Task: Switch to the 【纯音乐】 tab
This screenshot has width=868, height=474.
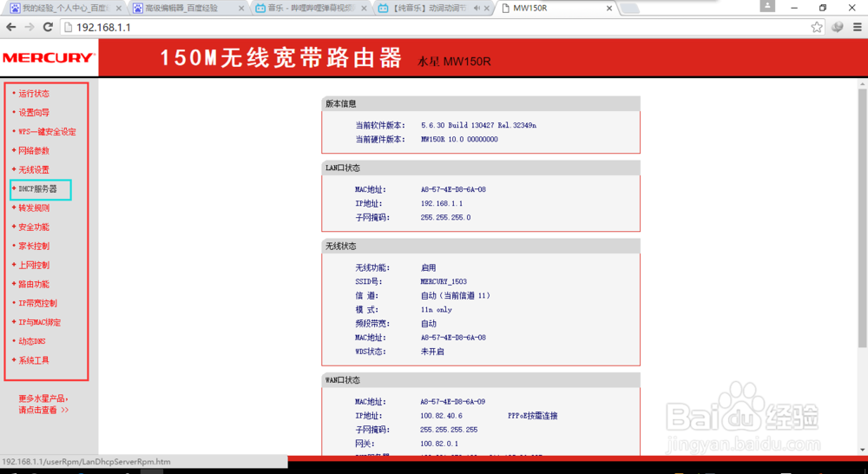Action: tap(434, 9)
